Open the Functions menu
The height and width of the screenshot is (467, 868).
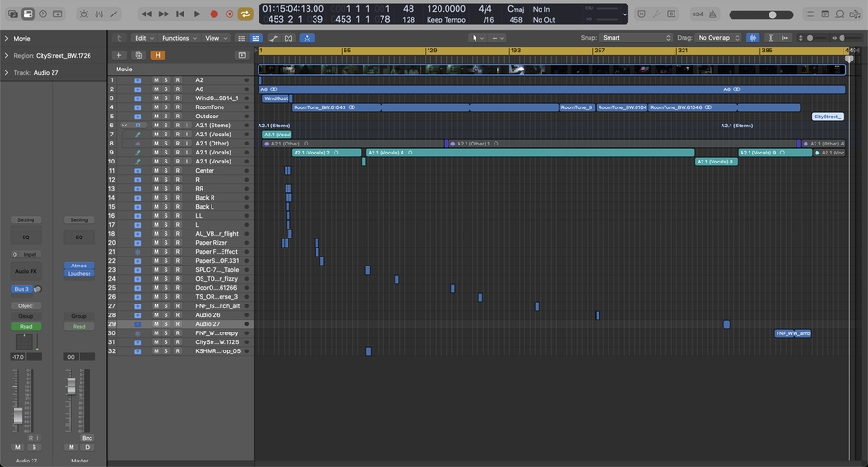coord(179,38)
